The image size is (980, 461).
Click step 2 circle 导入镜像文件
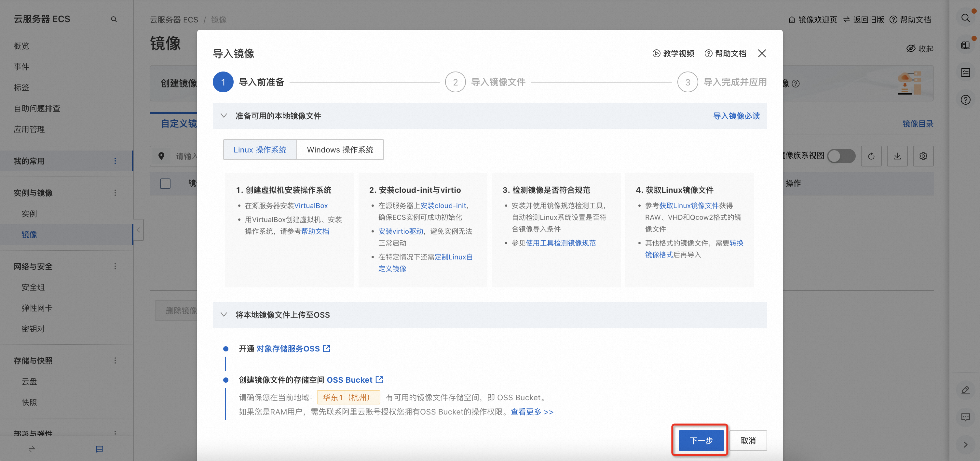(x=455, y=82)
